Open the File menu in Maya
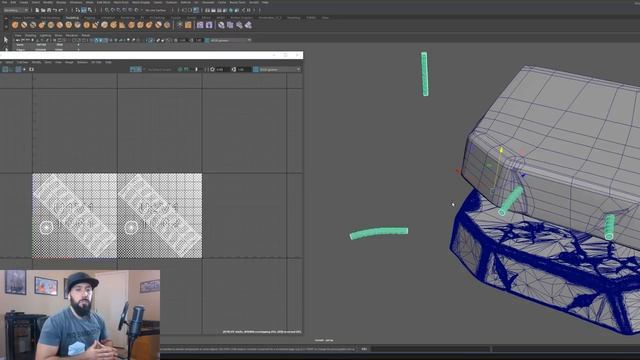Image resolution: width=640 pixels, height=360 pixels. (4, 2)
